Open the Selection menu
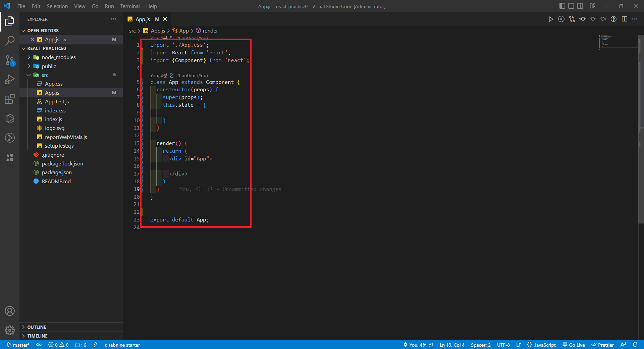The height and width of the screenshot is (349, 644). click(57, 6)
